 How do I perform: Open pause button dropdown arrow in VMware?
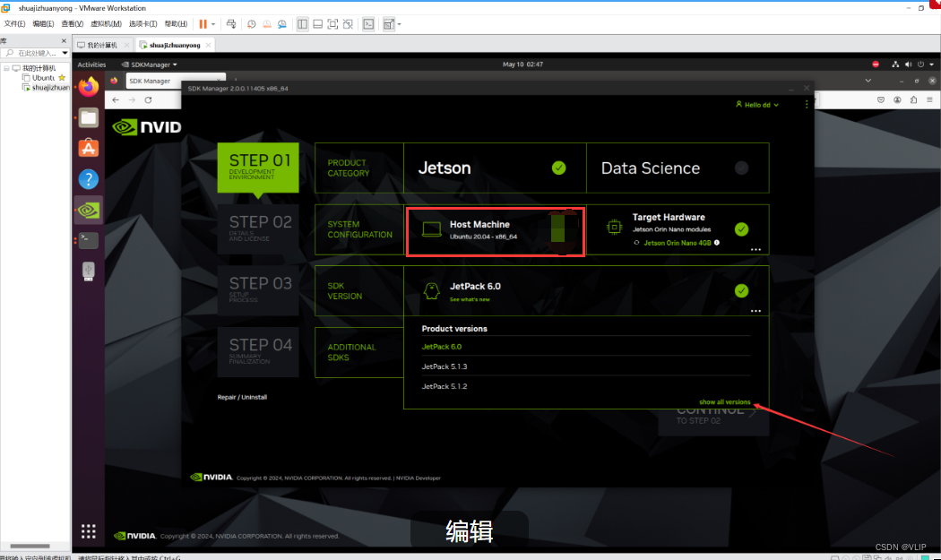point(213,24)
